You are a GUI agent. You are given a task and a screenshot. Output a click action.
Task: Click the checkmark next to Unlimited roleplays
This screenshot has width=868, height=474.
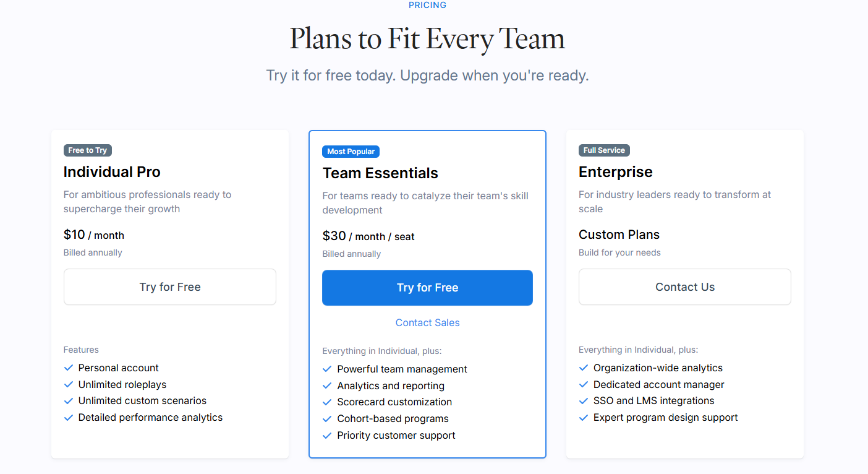pos(69,385)
